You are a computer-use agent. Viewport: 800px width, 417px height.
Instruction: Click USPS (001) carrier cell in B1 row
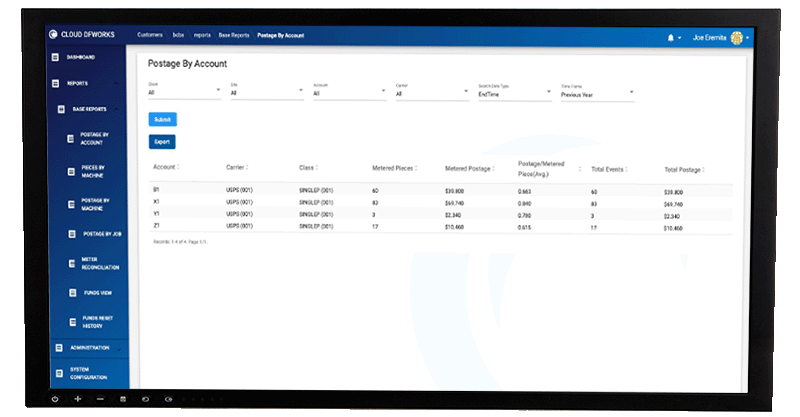(239, 190)
